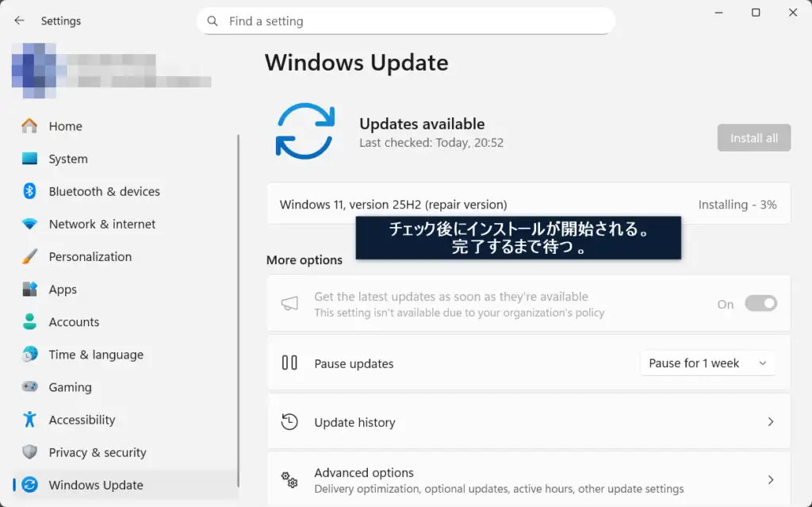Click the Accessibility figure icon
This screenshot has height=507, width=812.
pyautogui.click(x=29, y=420)
